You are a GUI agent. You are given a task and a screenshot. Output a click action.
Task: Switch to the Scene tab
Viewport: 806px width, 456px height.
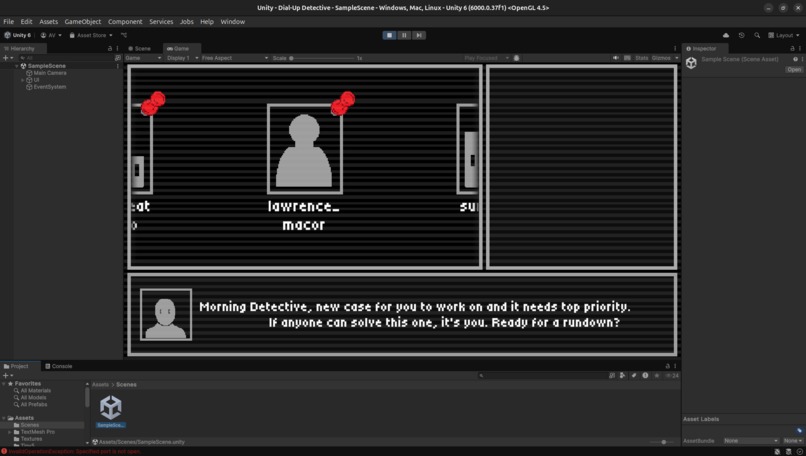pyautogui.click(x=139, y=48)
